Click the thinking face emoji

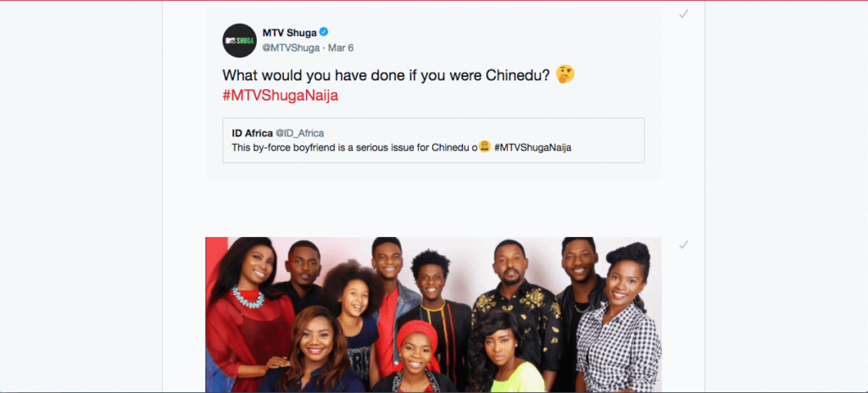click(x=565, y=75)
